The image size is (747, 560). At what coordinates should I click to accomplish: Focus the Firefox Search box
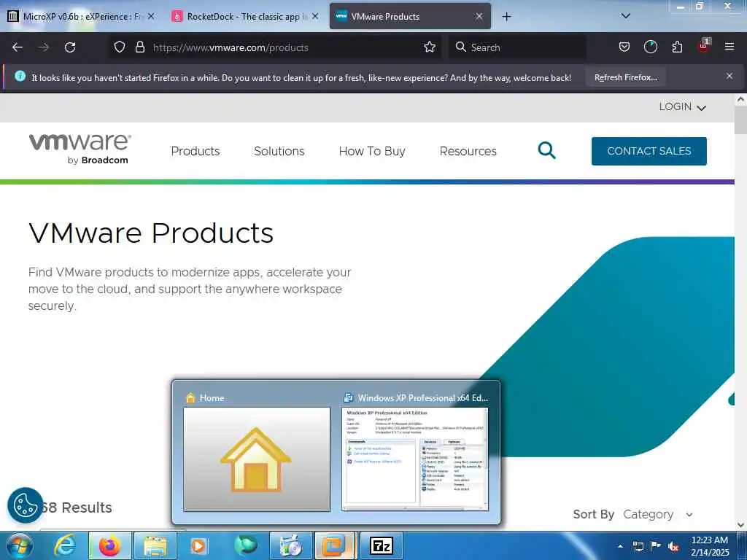(517, 47)
